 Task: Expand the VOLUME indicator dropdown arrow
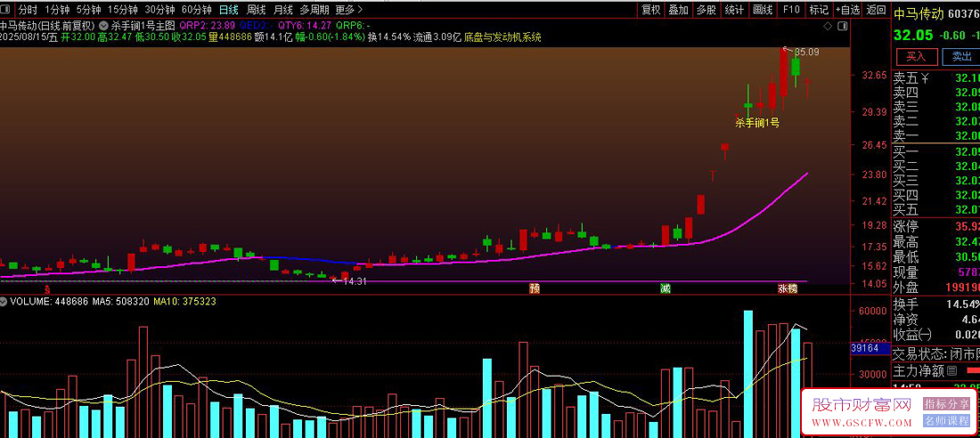(x=4, y=301)
